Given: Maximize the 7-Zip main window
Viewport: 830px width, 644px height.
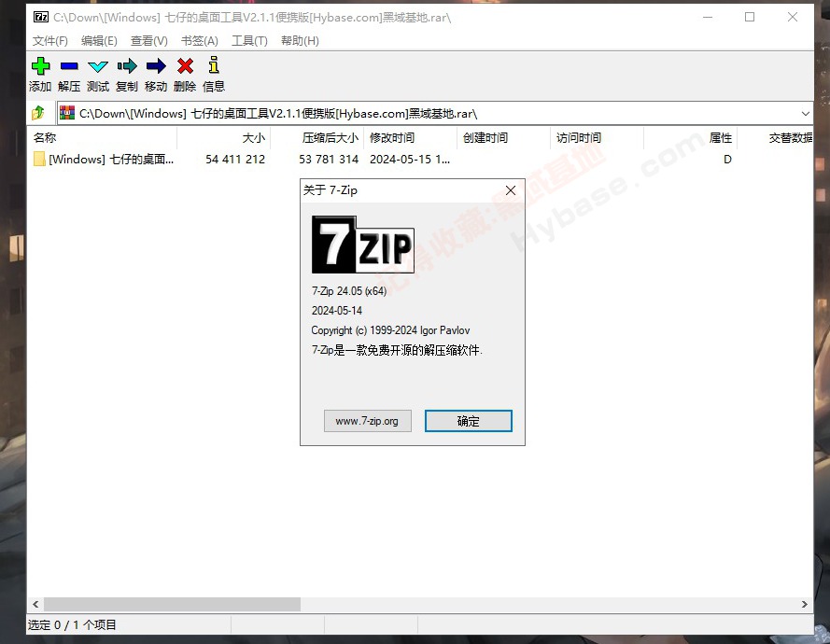Looking at the screenshot, I should [x=750, y=17].
